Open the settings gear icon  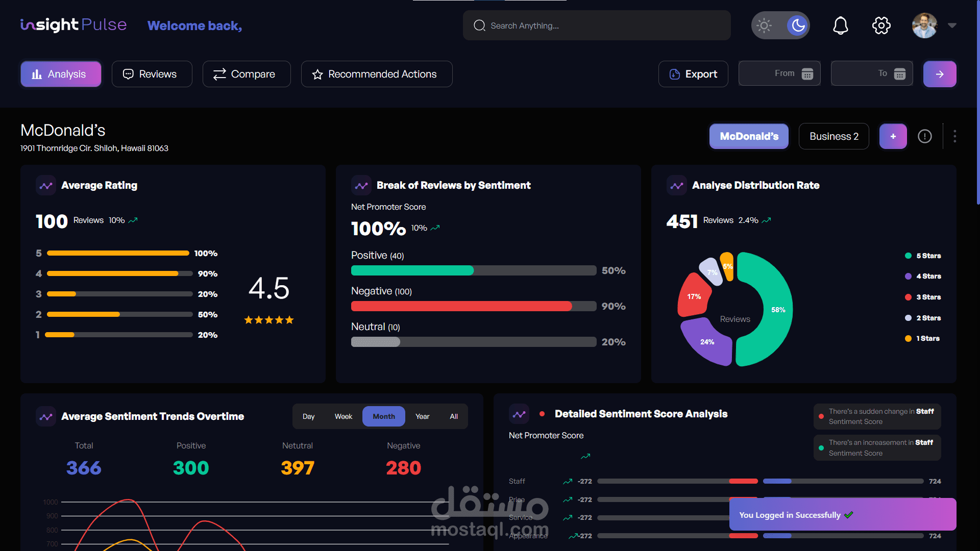[881, 26]
